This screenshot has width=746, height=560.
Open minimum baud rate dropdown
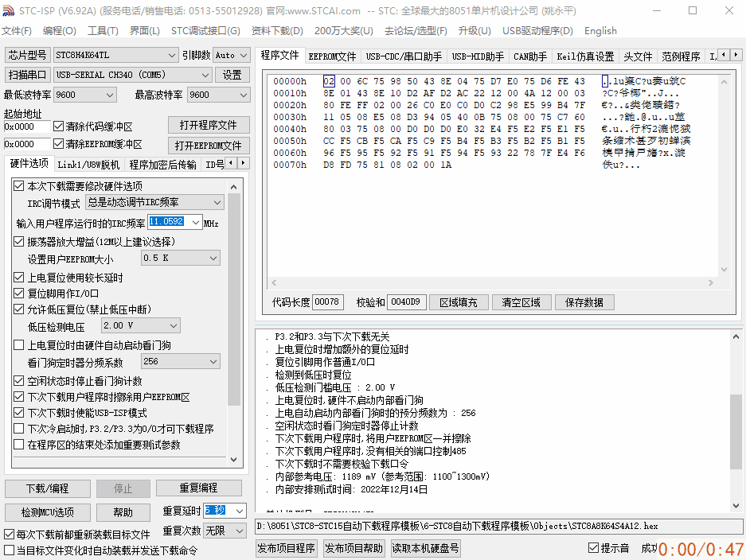(85, 95)
